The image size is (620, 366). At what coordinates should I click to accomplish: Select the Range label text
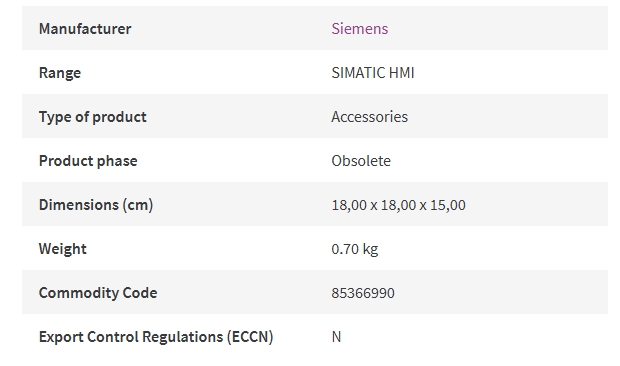coord(60,73)
